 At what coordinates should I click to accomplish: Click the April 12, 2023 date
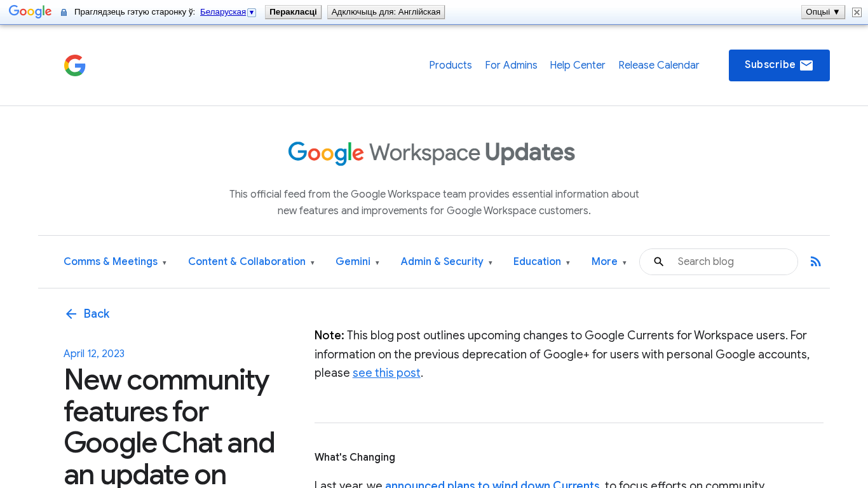(x=94, y=354)
